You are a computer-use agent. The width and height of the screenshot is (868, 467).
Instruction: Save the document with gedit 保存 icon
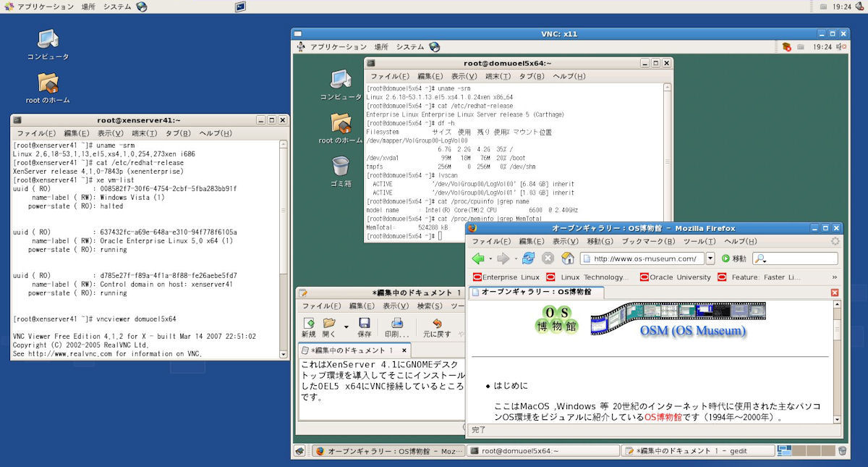tap(365, 328)
